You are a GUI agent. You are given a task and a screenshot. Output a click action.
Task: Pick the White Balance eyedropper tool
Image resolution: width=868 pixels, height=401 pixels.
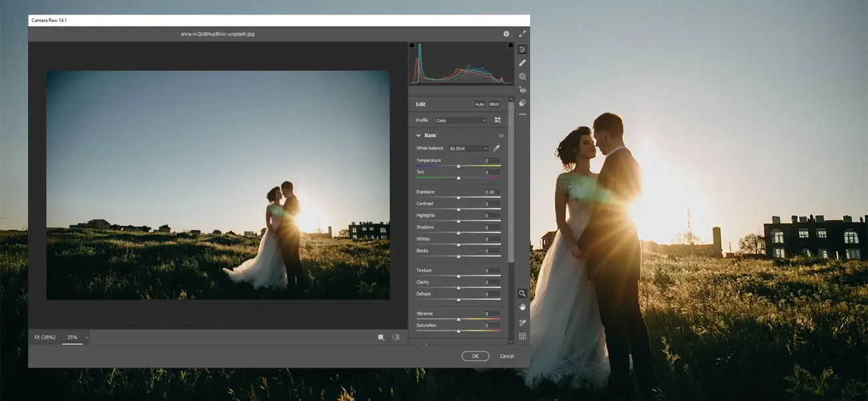[x=496, y=148]
